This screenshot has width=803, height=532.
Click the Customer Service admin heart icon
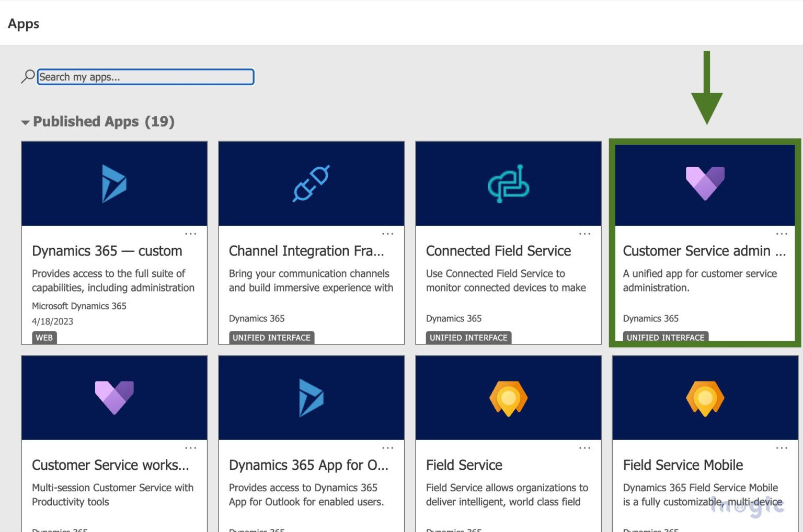pyautogui.click(x=705, y=183)
